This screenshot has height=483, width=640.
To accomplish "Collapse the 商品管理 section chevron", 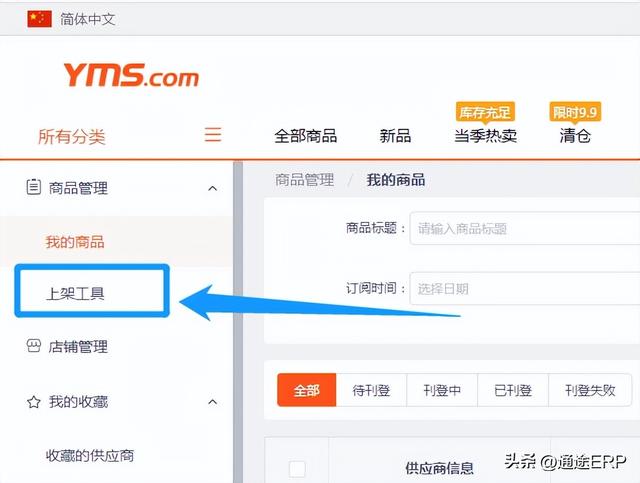I will point(213,188).
